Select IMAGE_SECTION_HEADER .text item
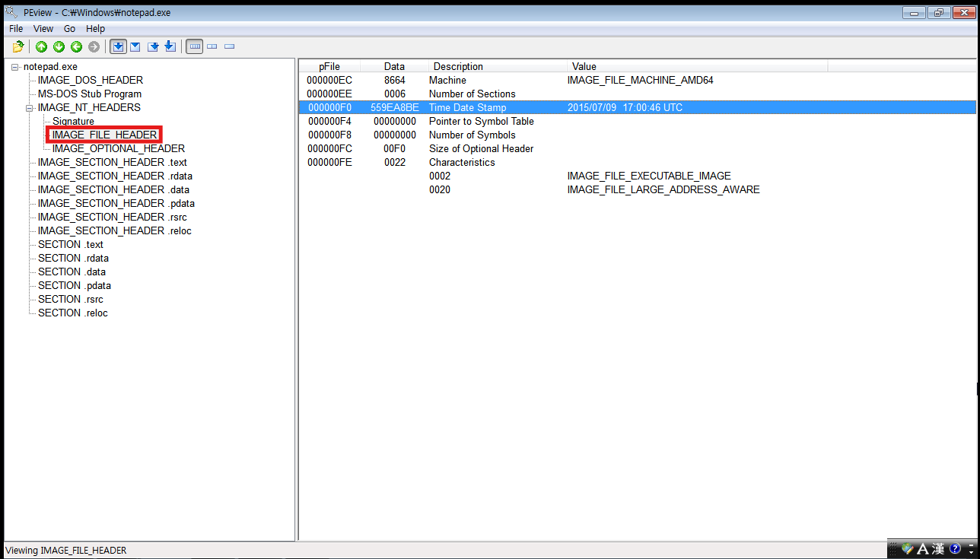Image resolution: width=980 pixels, height=559 pixels. 113,162
